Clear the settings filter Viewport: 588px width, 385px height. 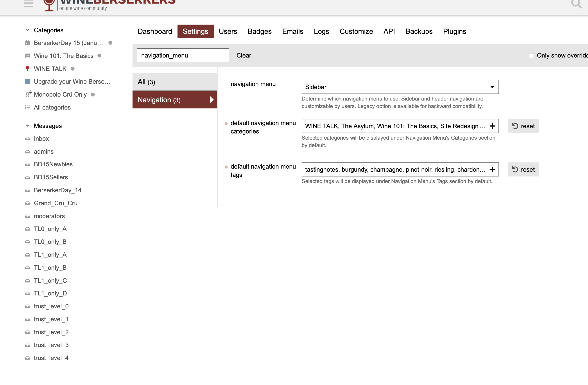pyautogui.click(x=244, y=55)
